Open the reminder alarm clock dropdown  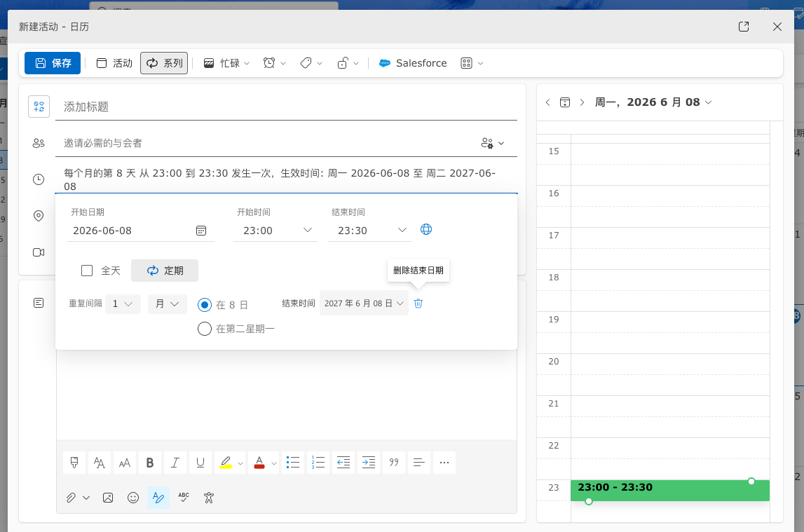274,63
